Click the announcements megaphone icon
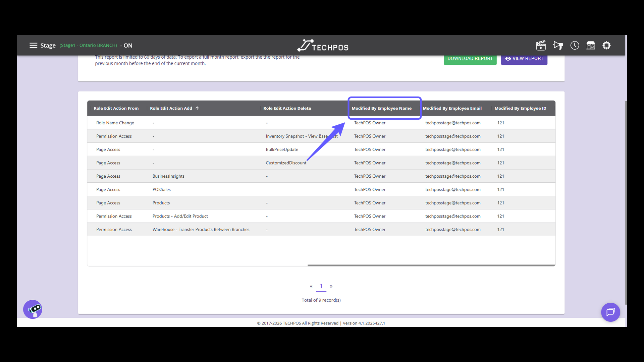Image resolution: width=644 pixels, height=362 pixels. tap(558, 45)
